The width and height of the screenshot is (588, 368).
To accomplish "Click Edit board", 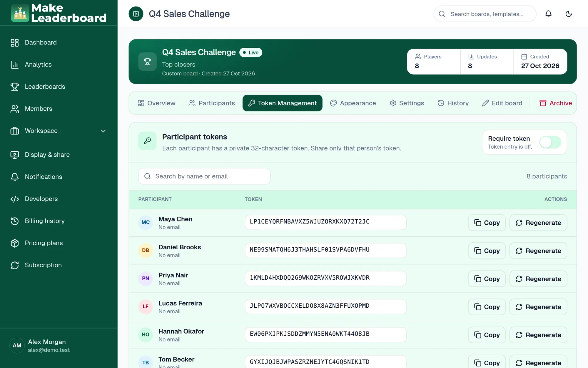I will coord(502,103).
